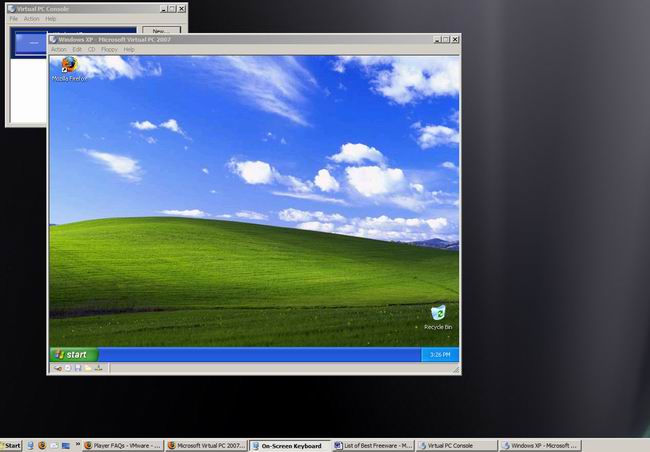650x452 pixels.
Task: Open Help menu in Windows XP VM window
Action: point(129,49)
